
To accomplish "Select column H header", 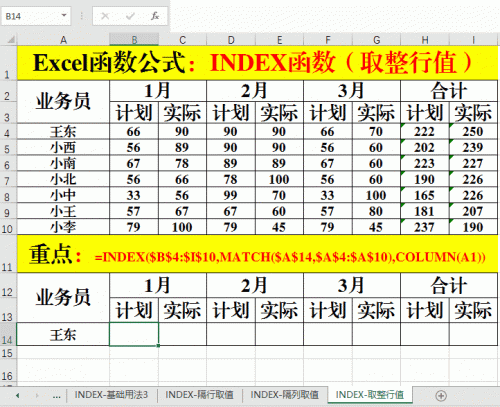I will [425, 40].
